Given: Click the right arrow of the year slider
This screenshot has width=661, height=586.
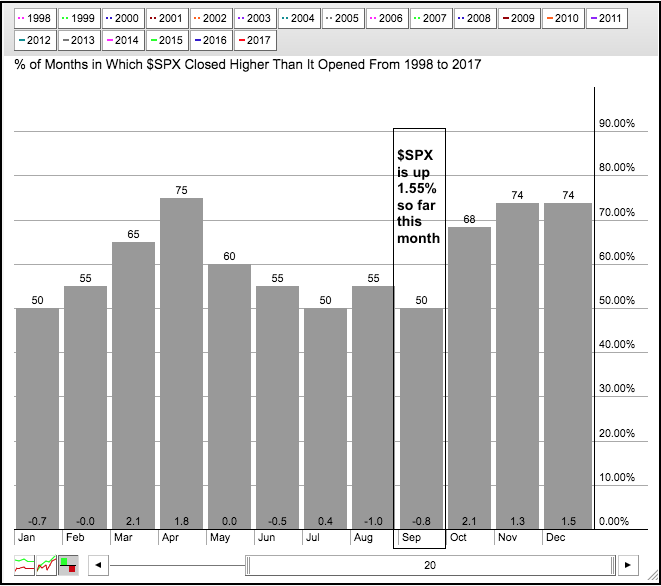Looking at the screenshot, I should pos(627,566).
